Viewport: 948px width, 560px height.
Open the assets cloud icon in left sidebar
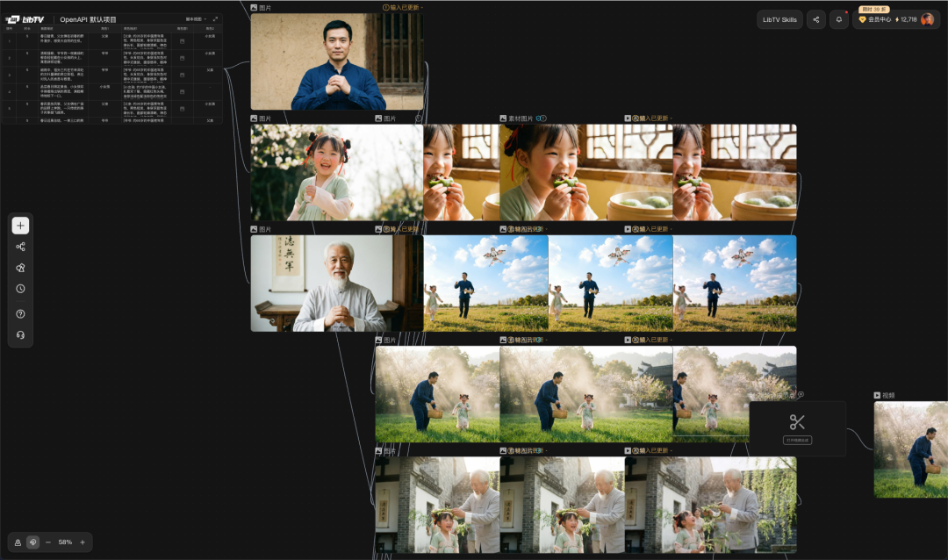[19, 269]
